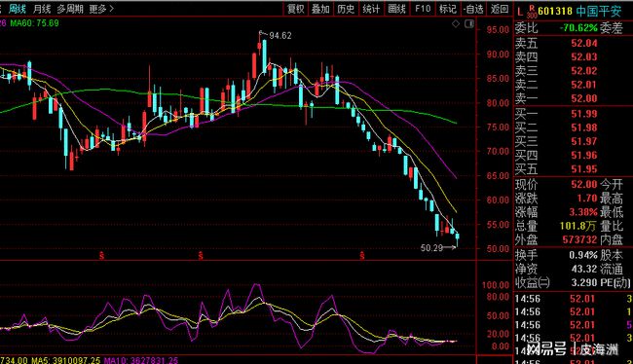Open the F10 company info
The image size is (633, 364).
pos(423,9)
